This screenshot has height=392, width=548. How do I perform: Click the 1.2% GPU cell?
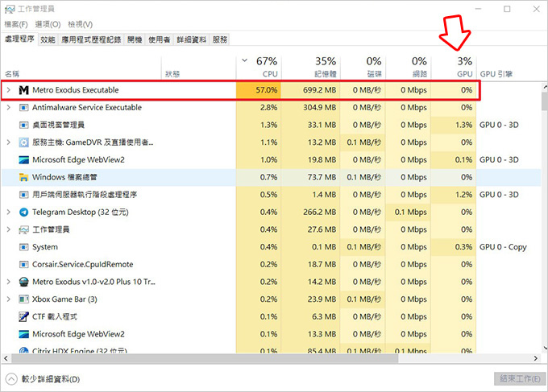tap(454, 195)
